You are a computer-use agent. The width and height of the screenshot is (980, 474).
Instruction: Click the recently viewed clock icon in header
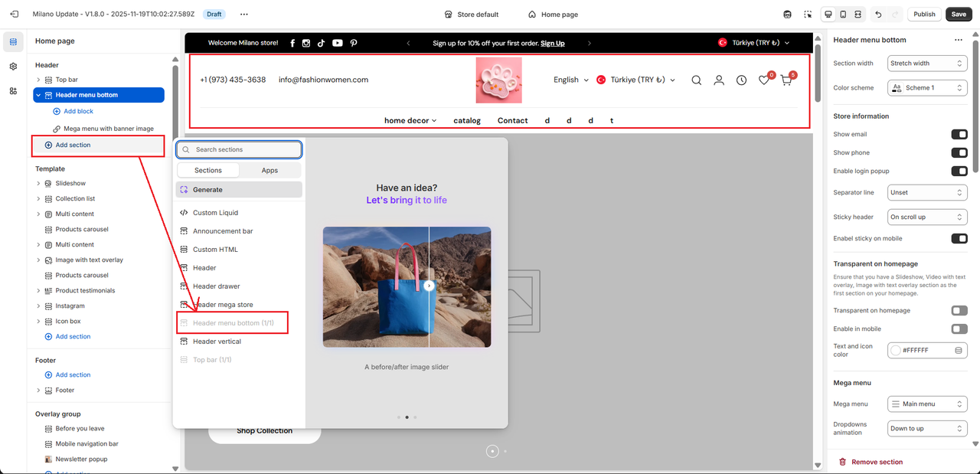tap(741, 80)
